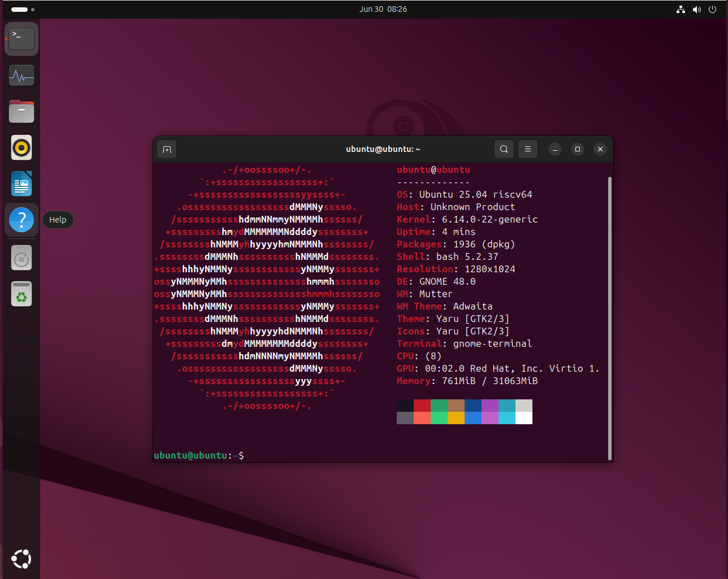Open a new terminal tab
Viewport: 728px width, 579px height.
167,149
